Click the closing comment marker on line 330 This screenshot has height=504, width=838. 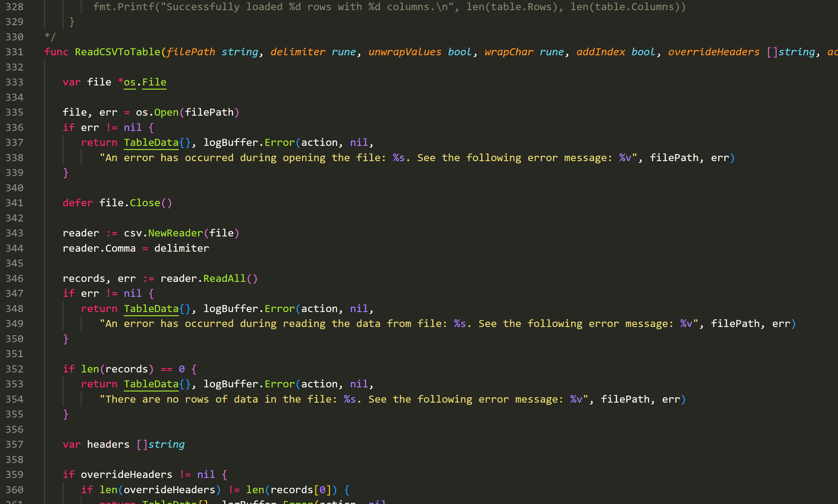pyautogui.click(x=50, y=37)
